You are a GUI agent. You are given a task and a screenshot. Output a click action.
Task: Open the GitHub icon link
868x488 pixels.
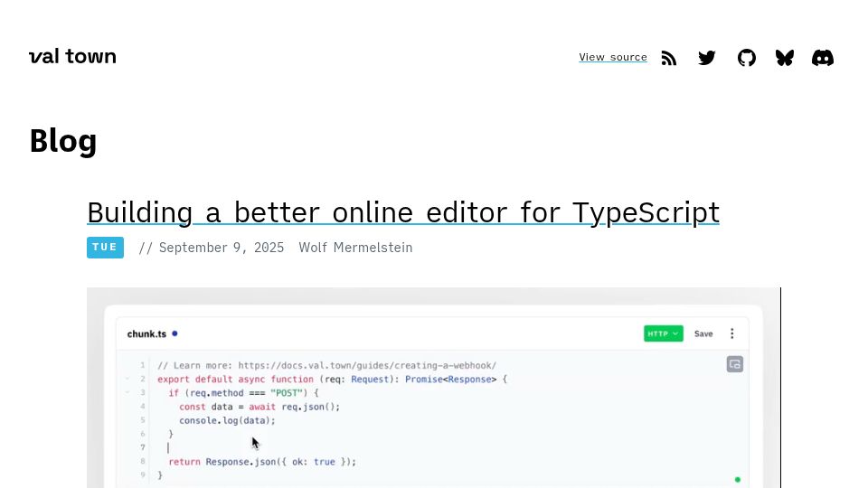746,58
